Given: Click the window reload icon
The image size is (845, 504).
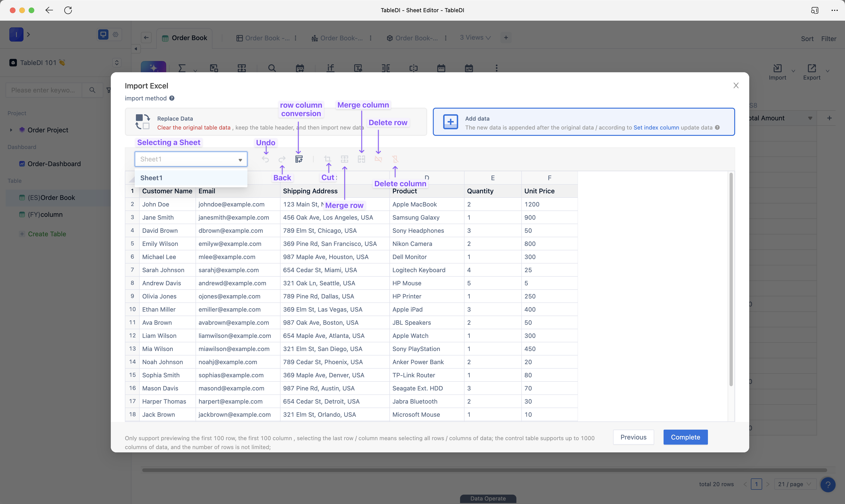Looking at the screenshot, I should pos(68,10).
